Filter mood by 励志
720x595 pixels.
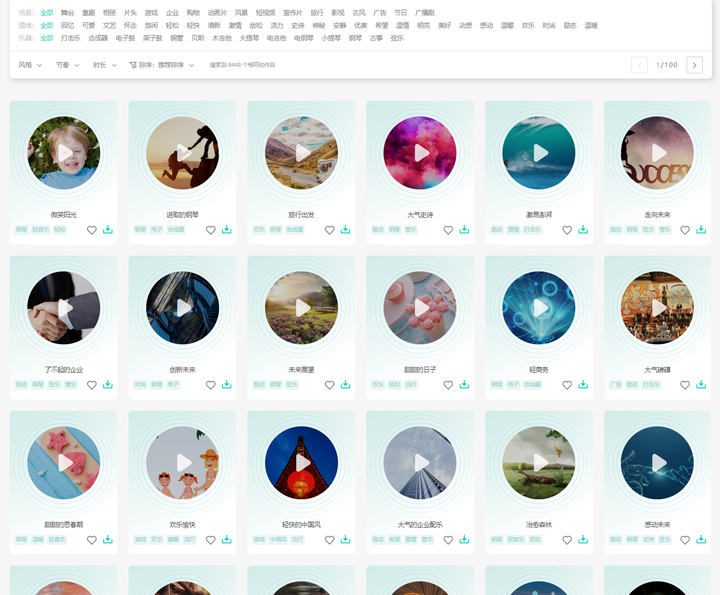(570, 25)
